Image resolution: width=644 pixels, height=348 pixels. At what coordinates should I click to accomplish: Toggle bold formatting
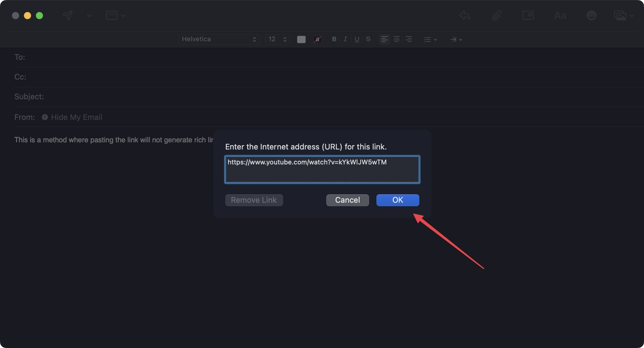coord(334,39)
